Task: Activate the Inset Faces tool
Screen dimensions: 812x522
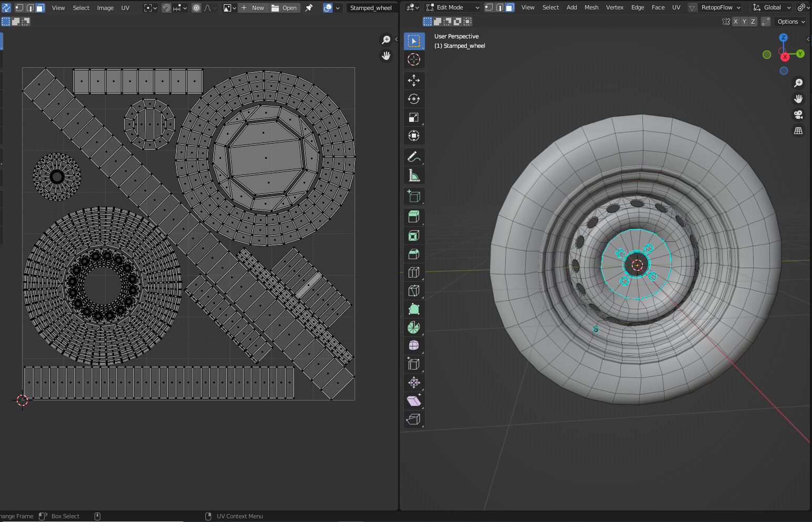Action: [414, 236]
